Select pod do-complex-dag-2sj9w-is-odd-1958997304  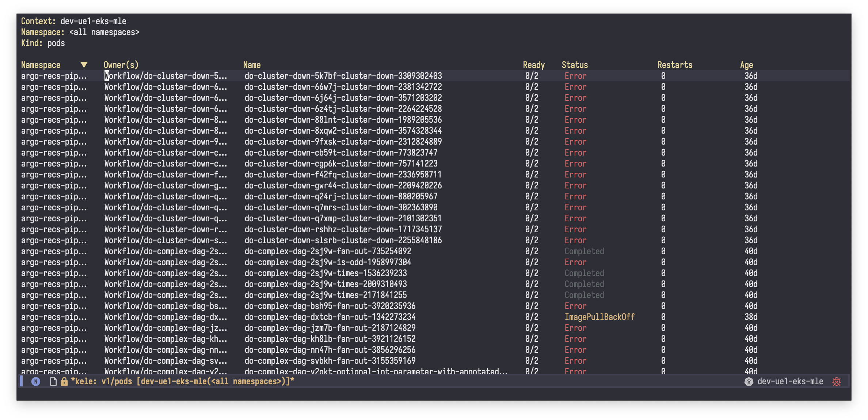point(328,262)
